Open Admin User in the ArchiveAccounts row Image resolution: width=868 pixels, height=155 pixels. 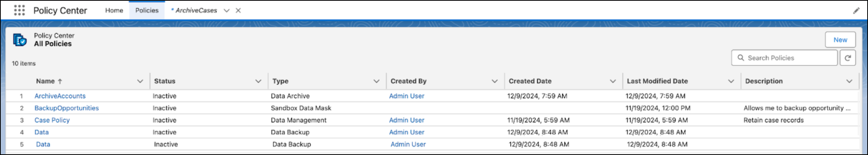406,96
